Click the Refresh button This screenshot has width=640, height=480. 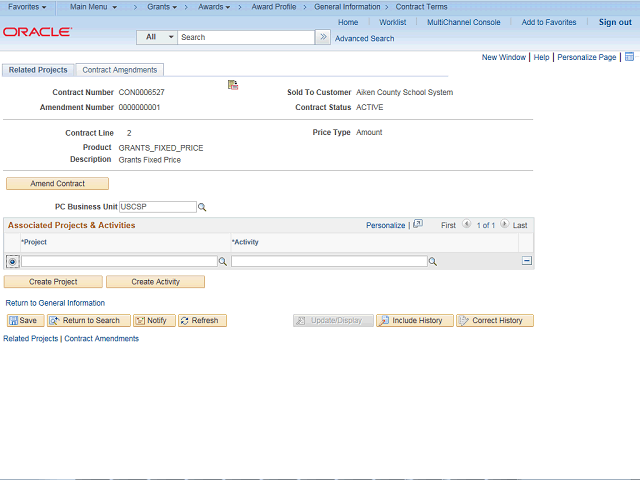[202, 320]
